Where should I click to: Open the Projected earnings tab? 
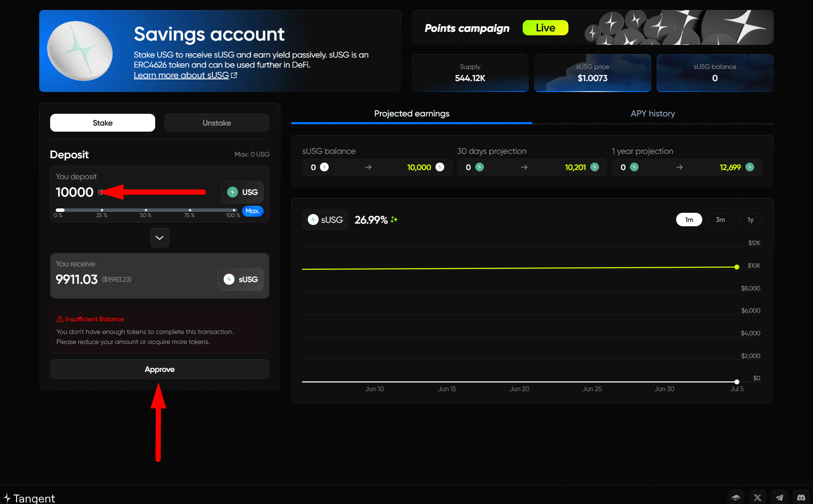click(x=412, y=113)
